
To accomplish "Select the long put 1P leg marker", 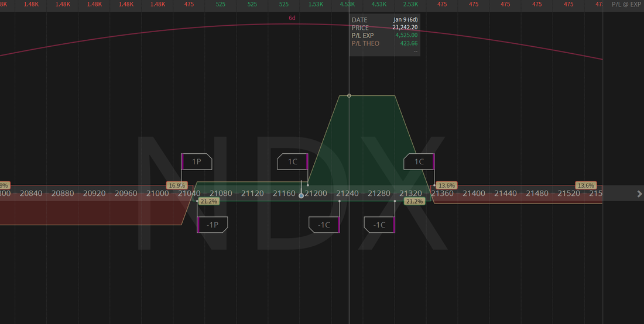I will (197, 161).
